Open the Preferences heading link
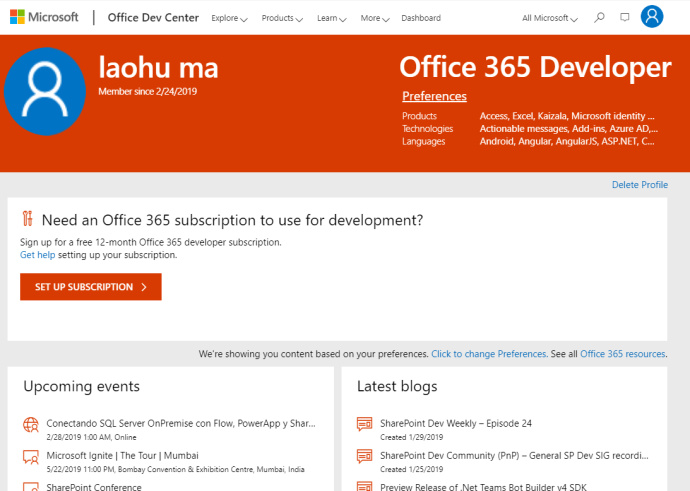This screenshot has width=690, height=491. [x=434, y=96]
